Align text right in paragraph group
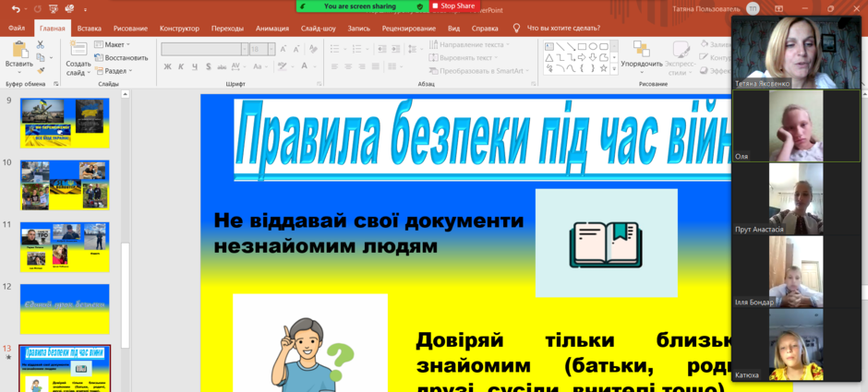The height and width of the screenshot is (392, 868). coord(362,66)
